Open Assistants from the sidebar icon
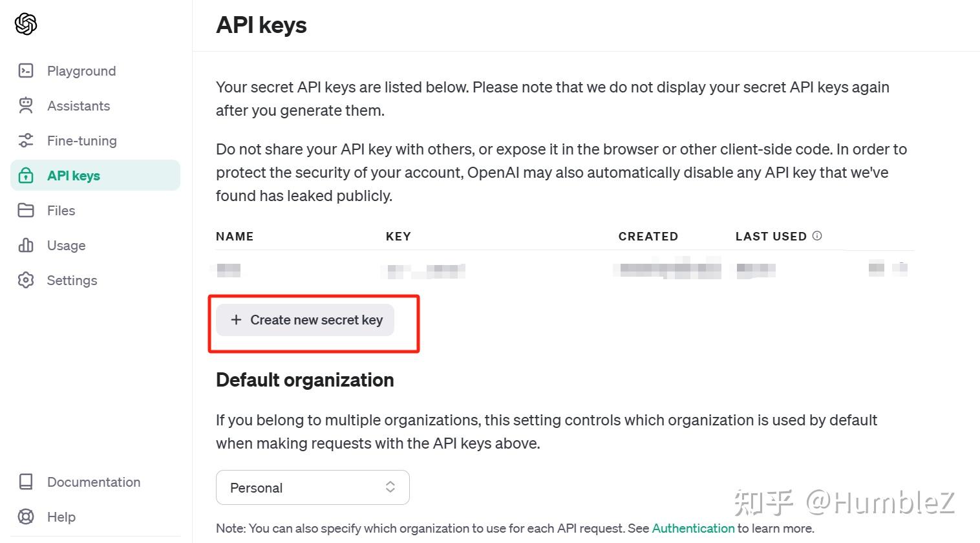This screenshot has height=543, width=980. (x=26, y=105)
